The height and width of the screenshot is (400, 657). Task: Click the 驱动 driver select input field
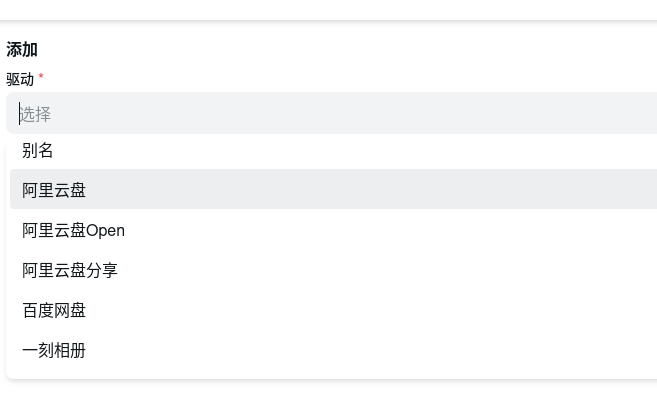pos(330,114)
